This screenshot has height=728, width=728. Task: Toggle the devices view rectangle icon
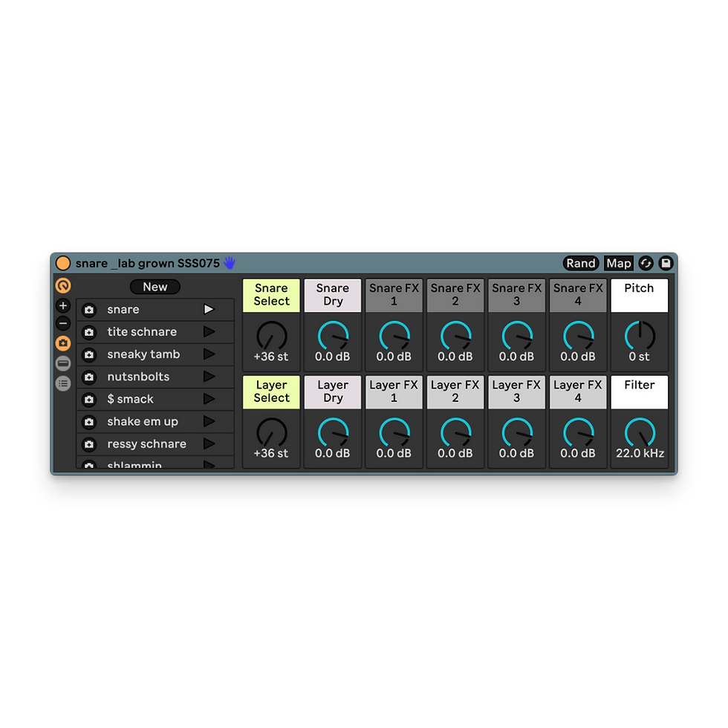coord(63,363)
